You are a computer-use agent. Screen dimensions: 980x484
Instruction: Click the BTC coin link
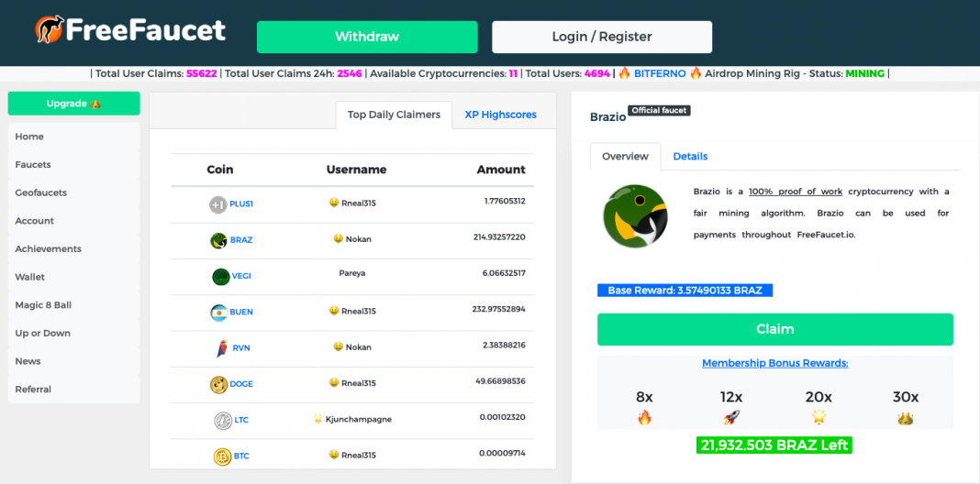(241, 456)
